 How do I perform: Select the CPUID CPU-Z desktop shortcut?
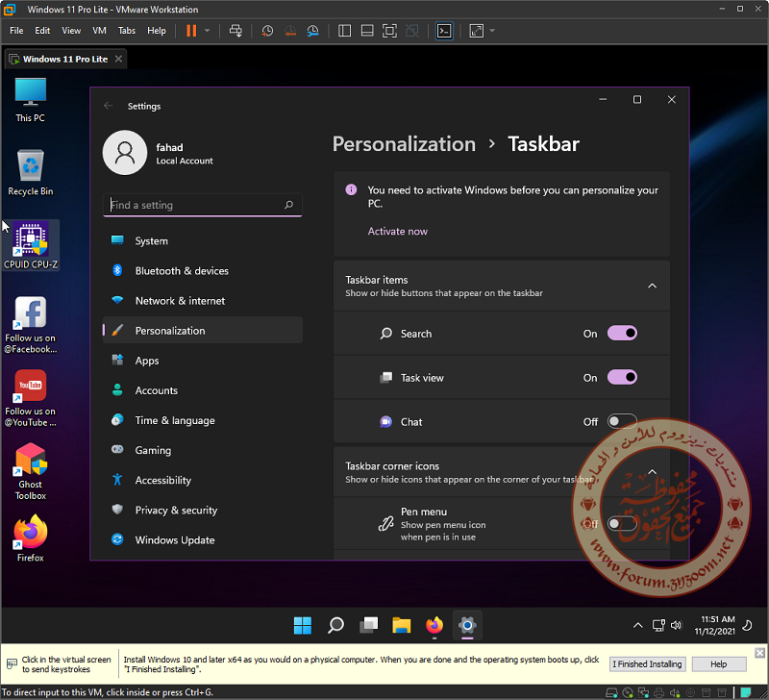(x=31, y=245)
